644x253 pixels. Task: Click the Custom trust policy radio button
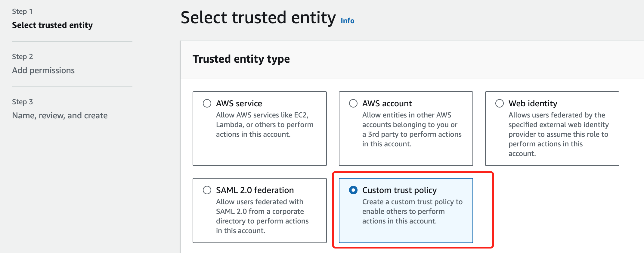[x=353, y=190]
